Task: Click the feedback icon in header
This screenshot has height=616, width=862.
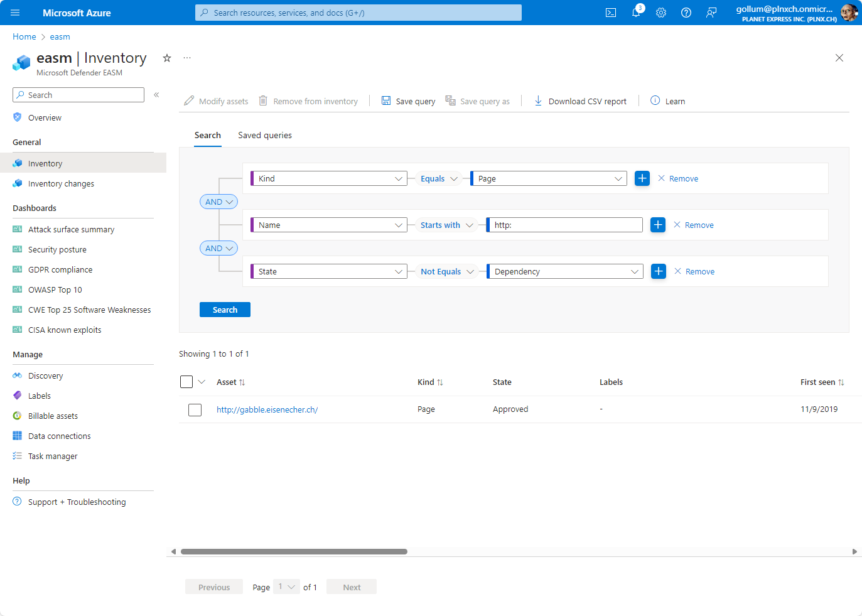Action: [x=711, y=13]
